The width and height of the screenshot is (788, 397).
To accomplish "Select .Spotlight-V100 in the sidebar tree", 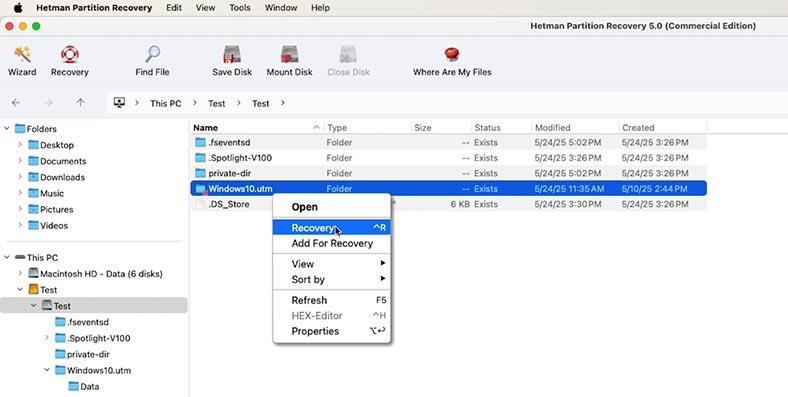I will 92,338.
